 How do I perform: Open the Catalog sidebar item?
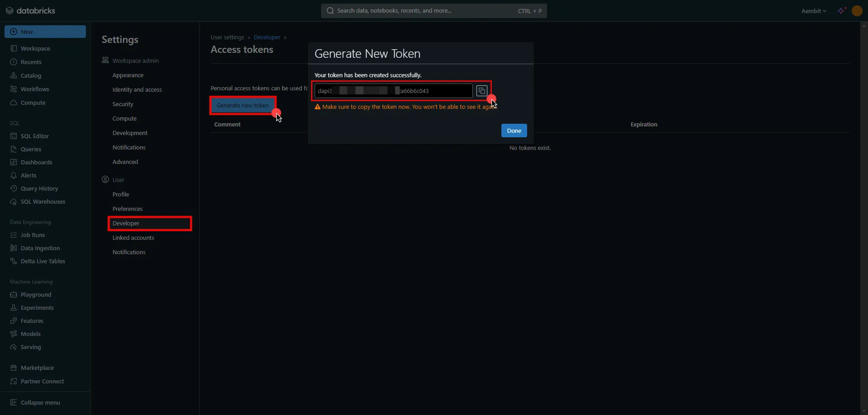coord(31,75)
